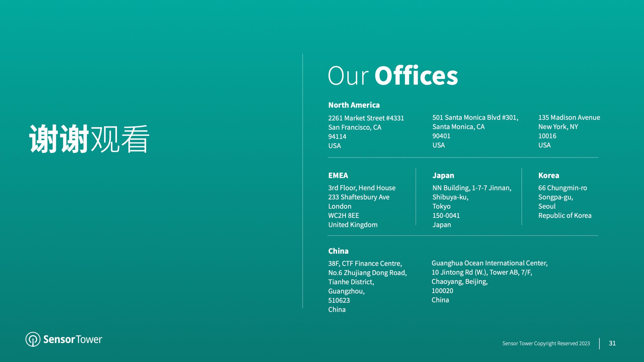Screen dimensions: 644x362
Task: Click postal code 90401
Action: tap(441, 136)
